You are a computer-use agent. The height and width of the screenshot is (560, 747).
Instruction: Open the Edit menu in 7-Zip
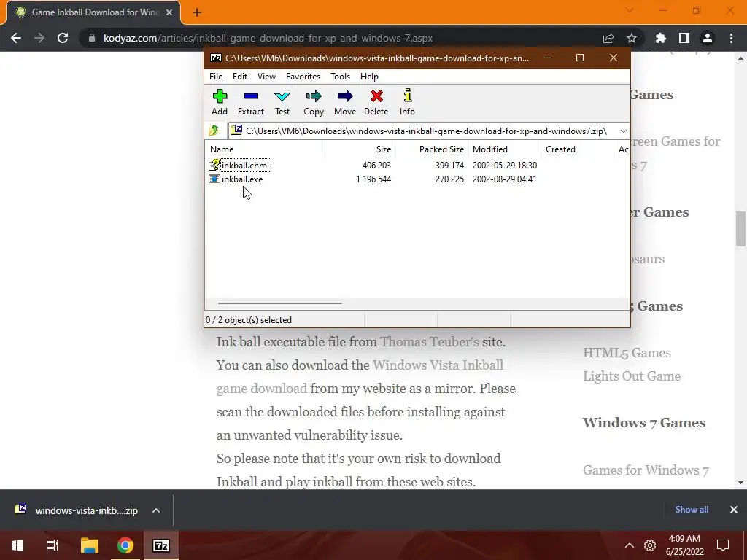click(x=239, y=76)
